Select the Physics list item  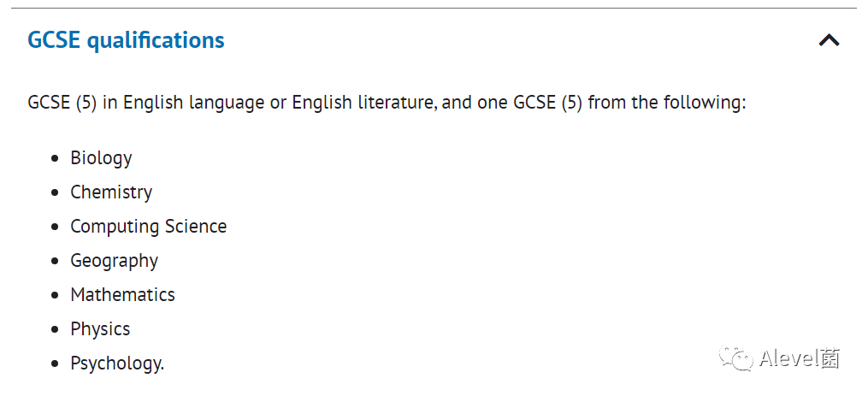point(100,329)
